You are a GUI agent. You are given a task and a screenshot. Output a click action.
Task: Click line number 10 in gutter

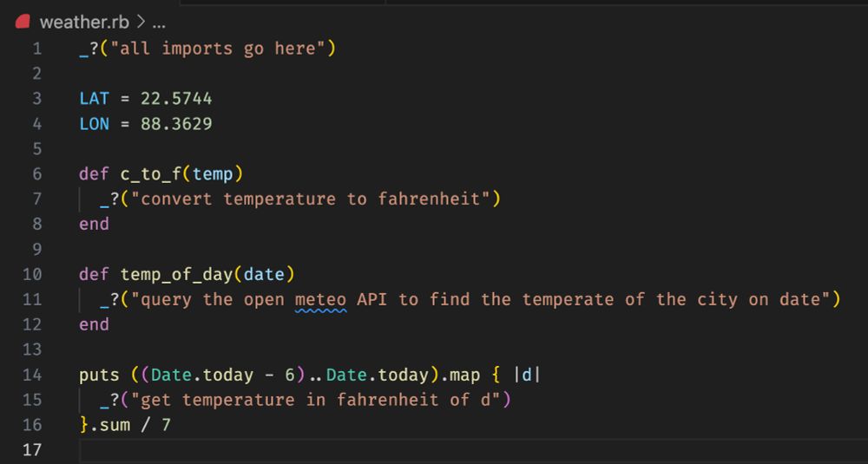[x=32, y=274]
